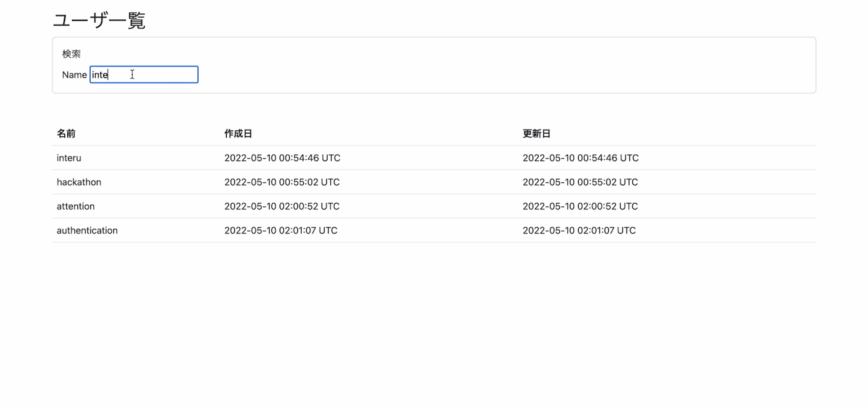Select the authentication user row name

pyautogui.click(x=87, y=230)
